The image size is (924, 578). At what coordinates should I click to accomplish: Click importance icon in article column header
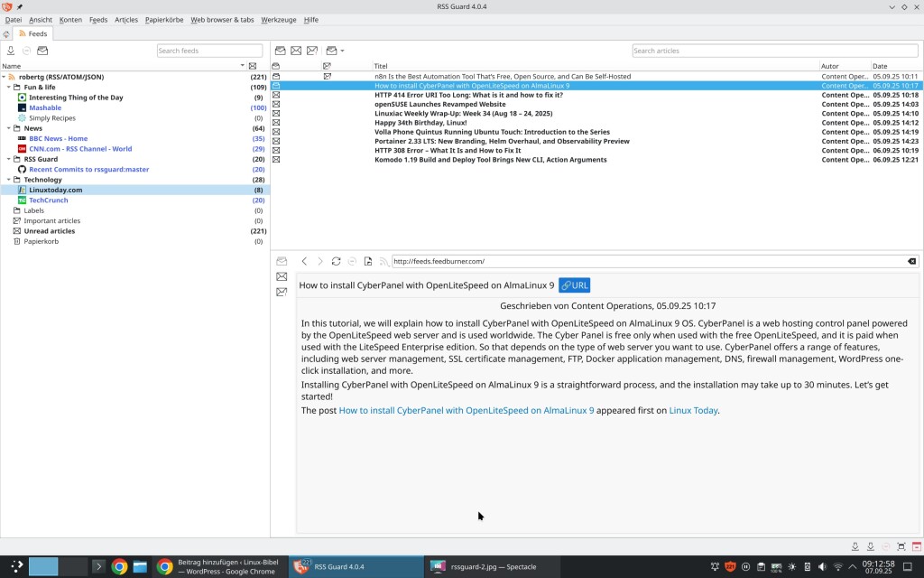coord(327,66)
